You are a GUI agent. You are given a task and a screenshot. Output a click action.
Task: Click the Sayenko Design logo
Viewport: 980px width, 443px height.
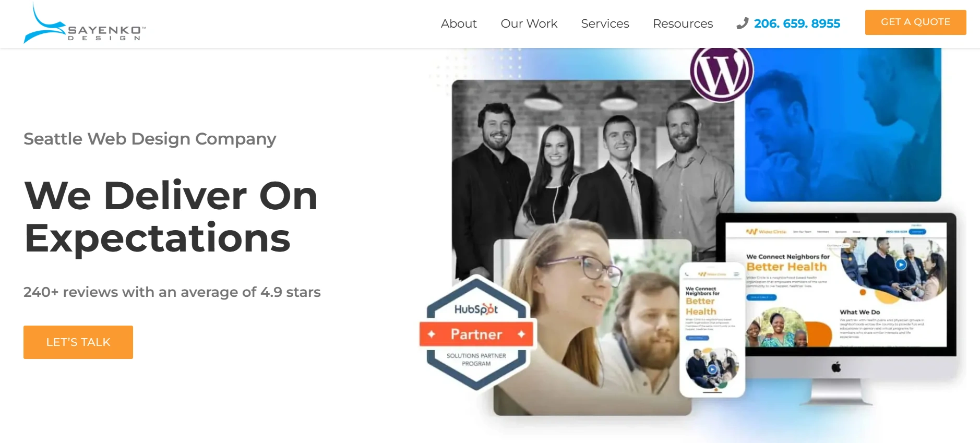(85, 23)
